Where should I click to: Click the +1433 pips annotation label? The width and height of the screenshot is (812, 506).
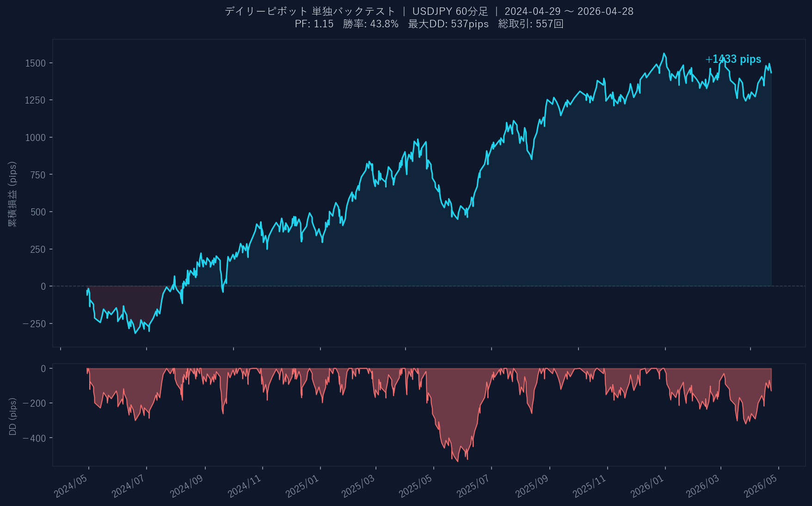coord(733,59)
